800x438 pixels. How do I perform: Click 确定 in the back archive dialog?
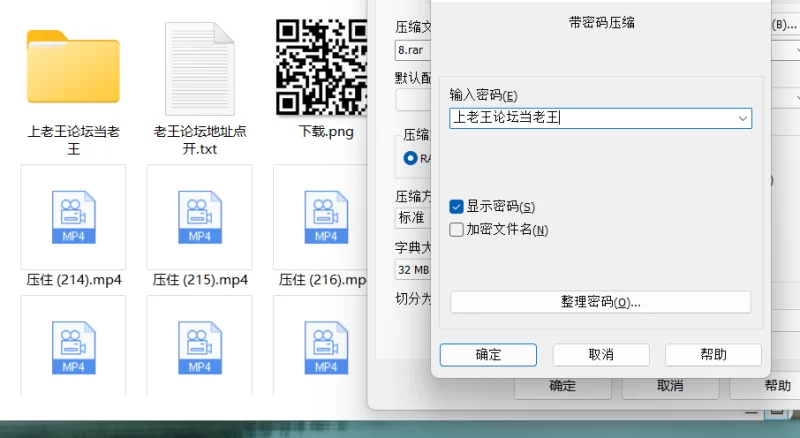[x=563, y=386]
